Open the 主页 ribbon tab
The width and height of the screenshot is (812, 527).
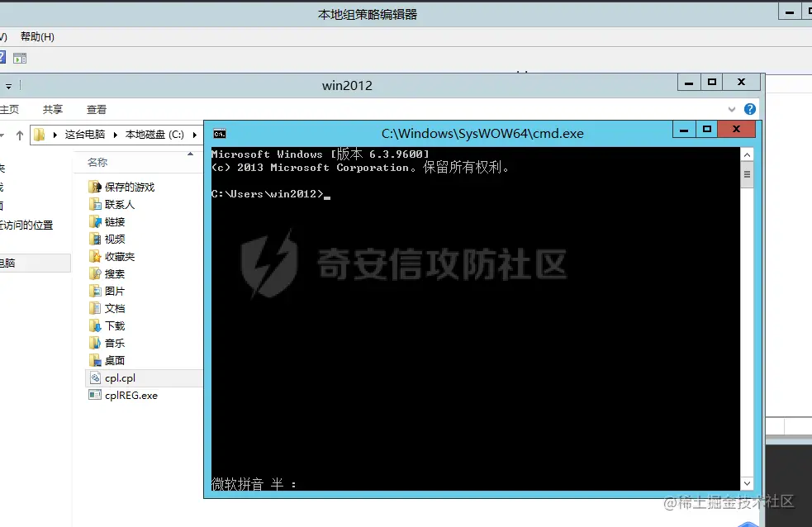pyautogui.click(x=9, y=109)
